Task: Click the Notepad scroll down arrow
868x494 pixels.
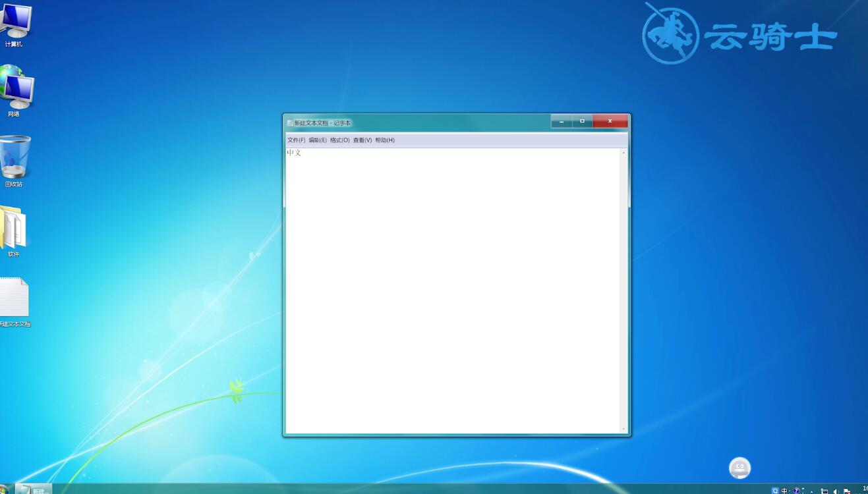Action: [623, 429]
